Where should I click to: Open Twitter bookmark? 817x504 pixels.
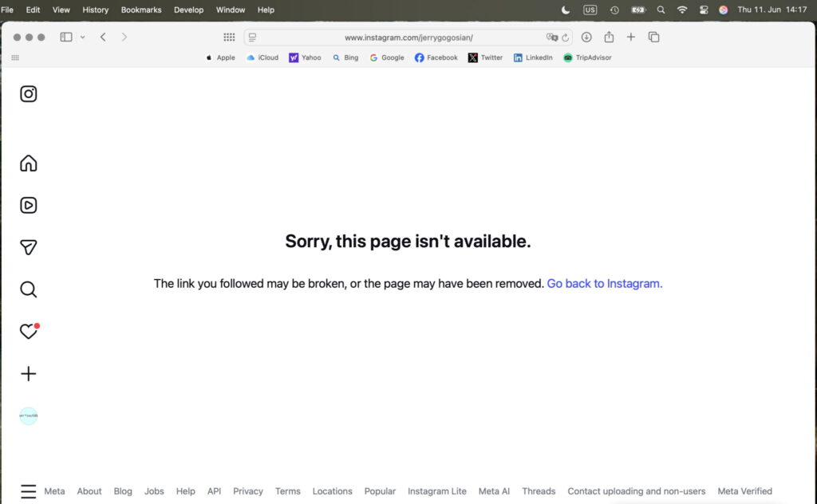coord(485,57)
